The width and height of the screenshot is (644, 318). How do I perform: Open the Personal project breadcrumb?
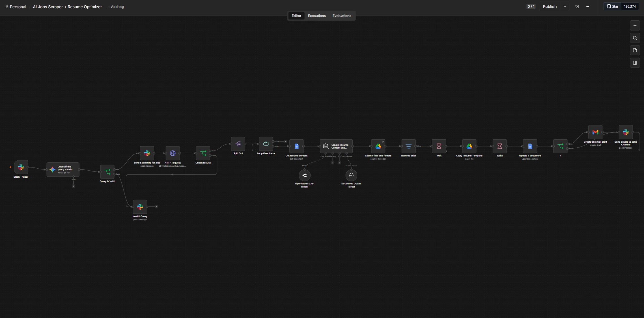point(16,7)
